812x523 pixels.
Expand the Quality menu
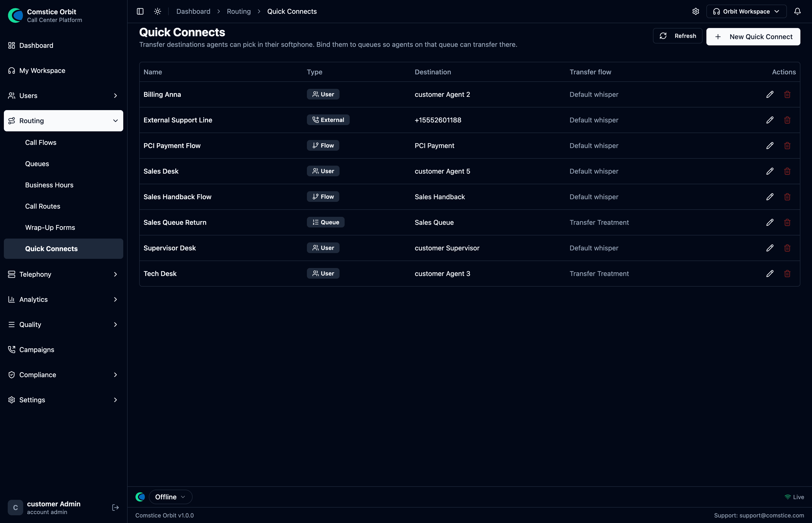click(64, 325)
